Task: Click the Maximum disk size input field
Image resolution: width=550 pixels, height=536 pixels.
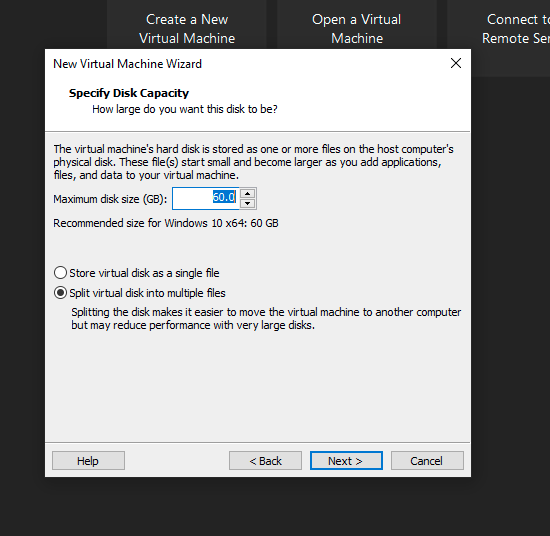Action: point(206,199)
